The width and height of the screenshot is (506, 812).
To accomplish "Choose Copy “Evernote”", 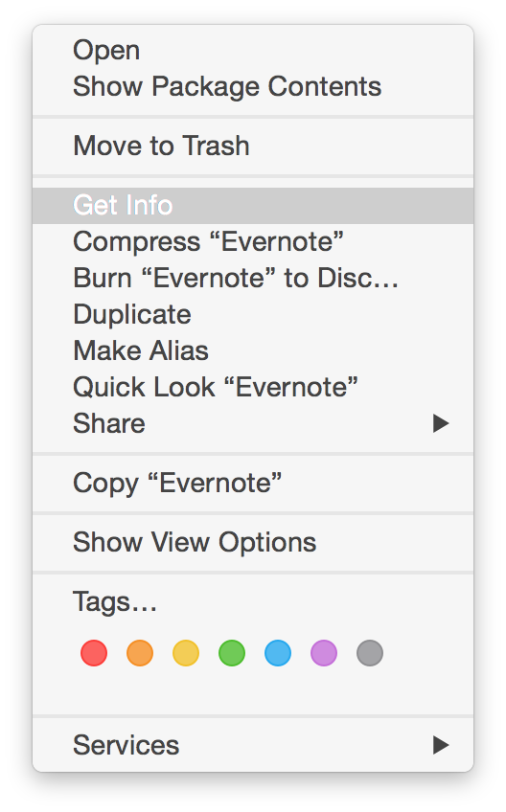I will click(253, 484).
